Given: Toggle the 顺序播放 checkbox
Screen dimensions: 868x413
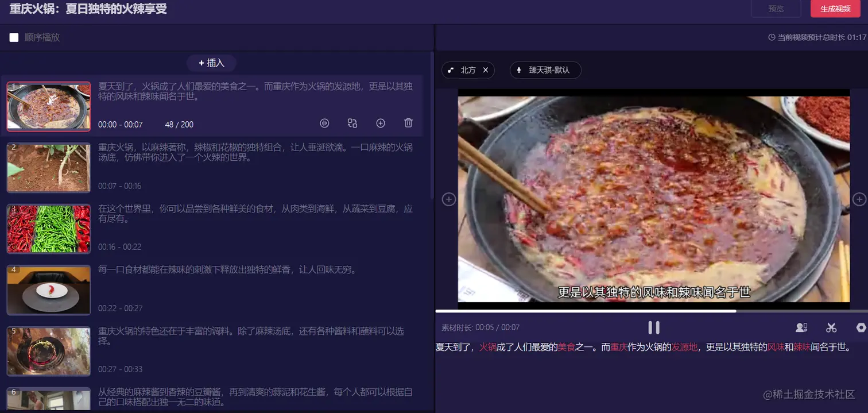Looking at the screenshot, I should click(x=14, y=37).
